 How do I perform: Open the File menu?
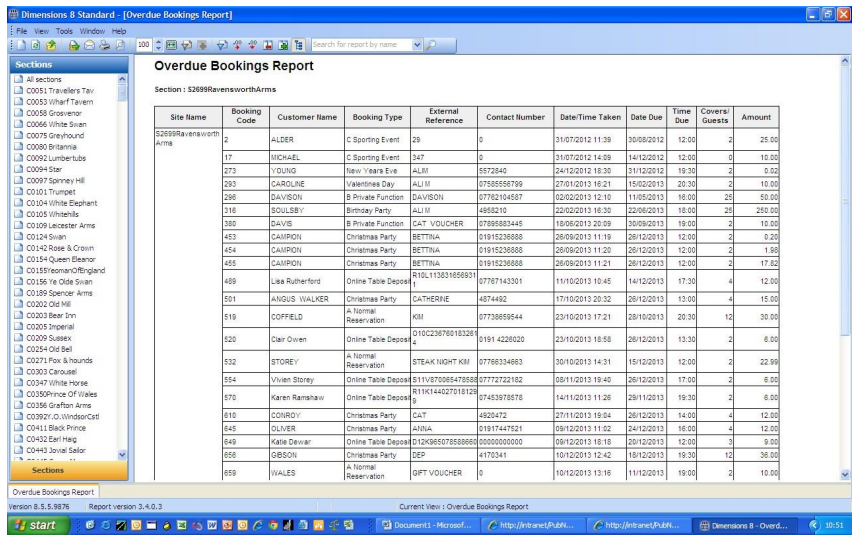14,31
